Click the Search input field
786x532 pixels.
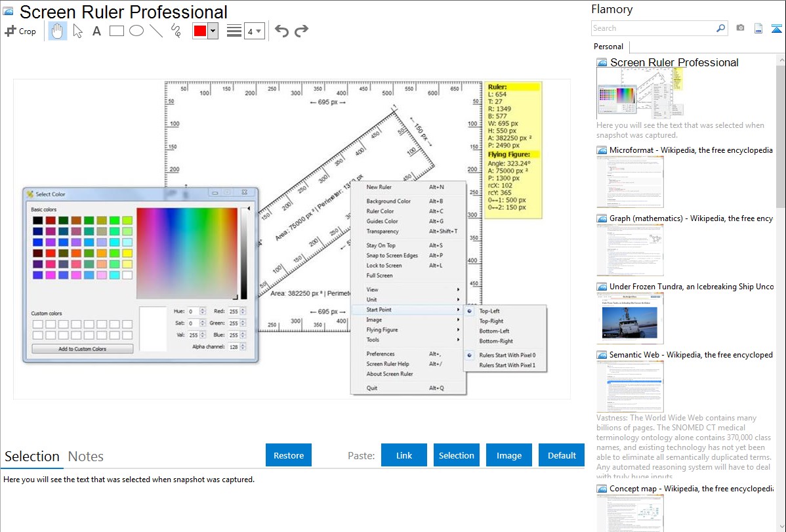653,28
